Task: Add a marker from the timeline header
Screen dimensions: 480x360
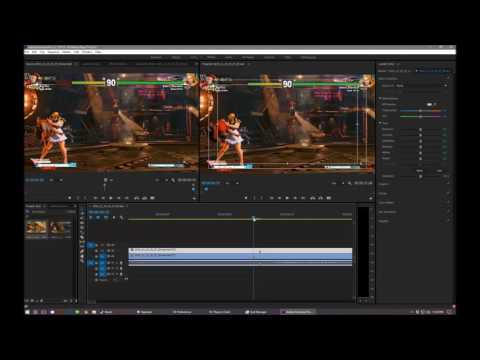Action: tap(114, 218)
